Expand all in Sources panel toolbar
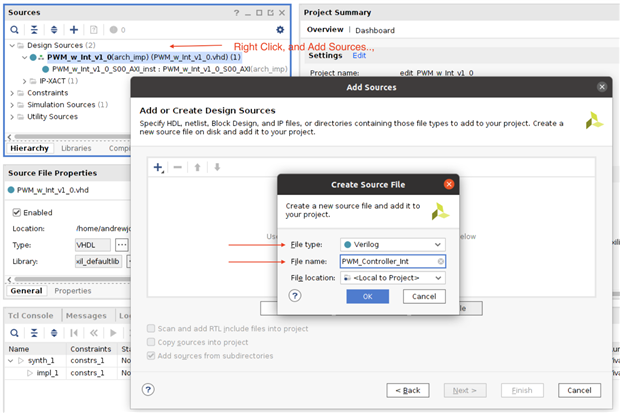Image resolution: width=620 pixels, height=413 pixels. [54, 30]
